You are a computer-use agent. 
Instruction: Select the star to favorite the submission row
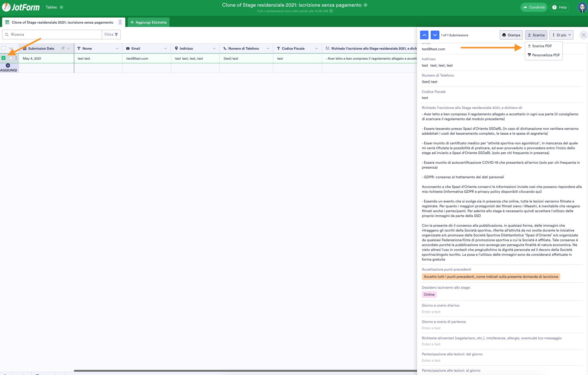(x=11, y=58)
